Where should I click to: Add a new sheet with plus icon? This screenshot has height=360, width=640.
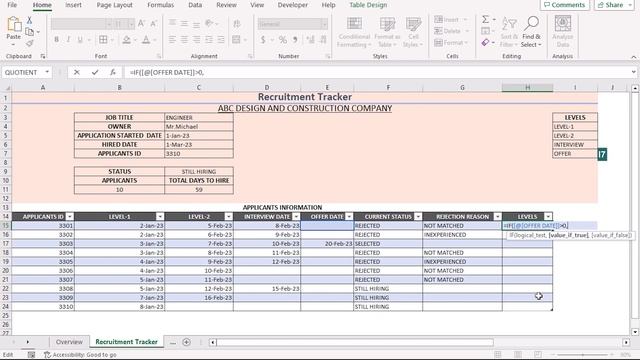click(x=187, y=342)
